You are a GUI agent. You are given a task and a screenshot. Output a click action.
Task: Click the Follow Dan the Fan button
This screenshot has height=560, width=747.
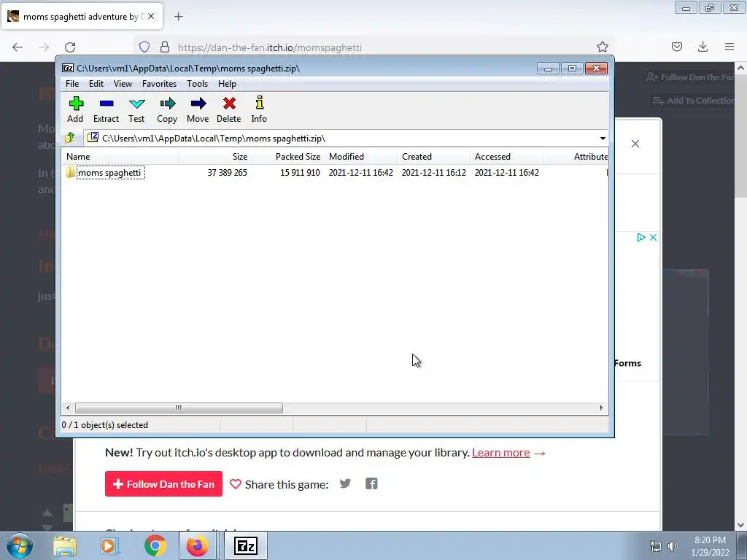coord(163,484)
